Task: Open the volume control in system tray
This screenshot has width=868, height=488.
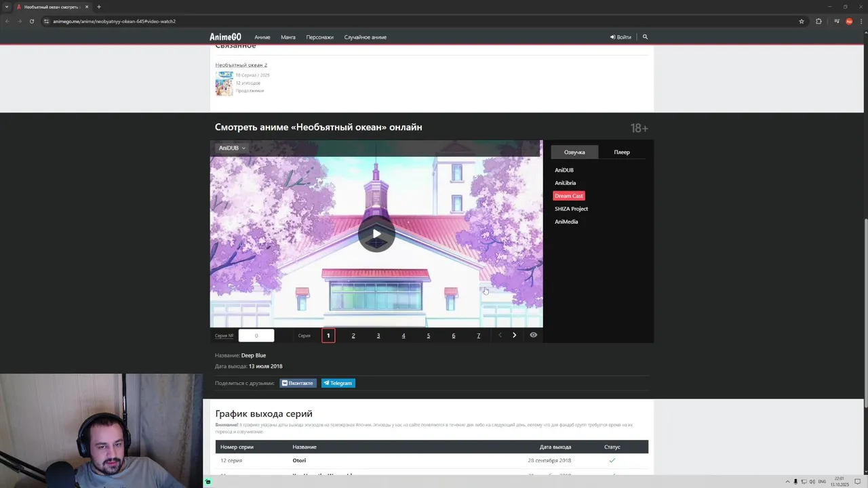Action: coord(812,481)
